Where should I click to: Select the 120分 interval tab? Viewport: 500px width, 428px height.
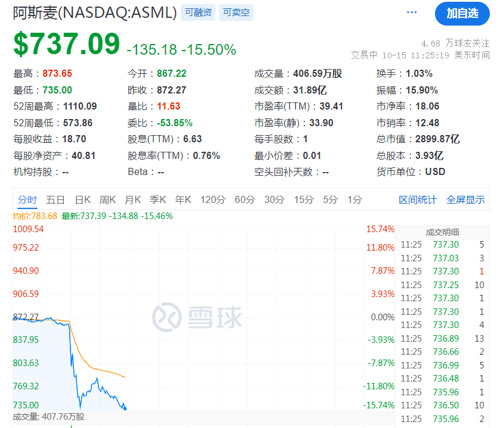[213, 200]
